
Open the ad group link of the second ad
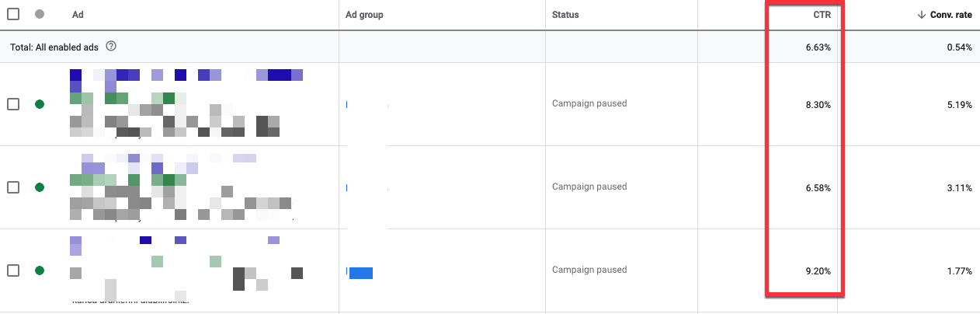point(367,187)
